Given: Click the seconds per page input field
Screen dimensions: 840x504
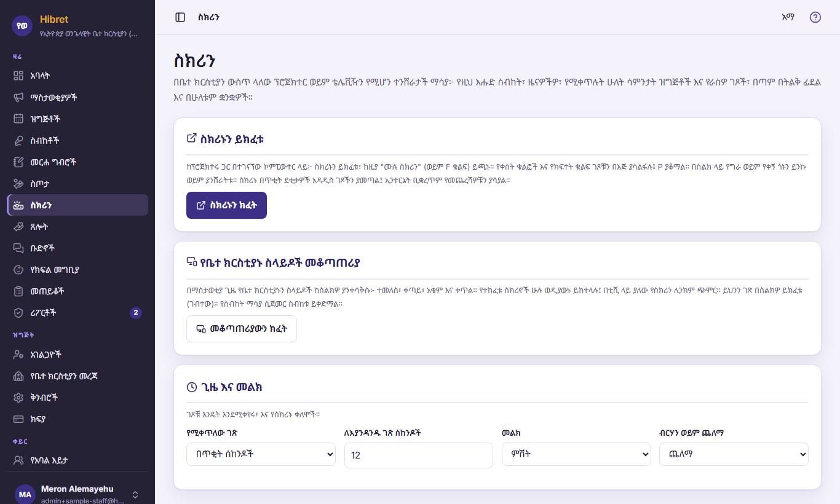Looking at the screenshot, I should coord(419,455).
